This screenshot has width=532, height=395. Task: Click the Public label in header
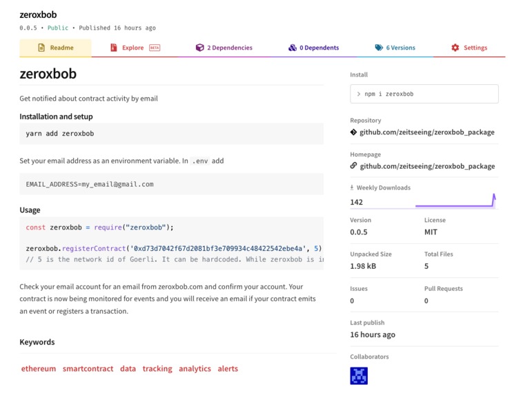click(x=58, y=28)
